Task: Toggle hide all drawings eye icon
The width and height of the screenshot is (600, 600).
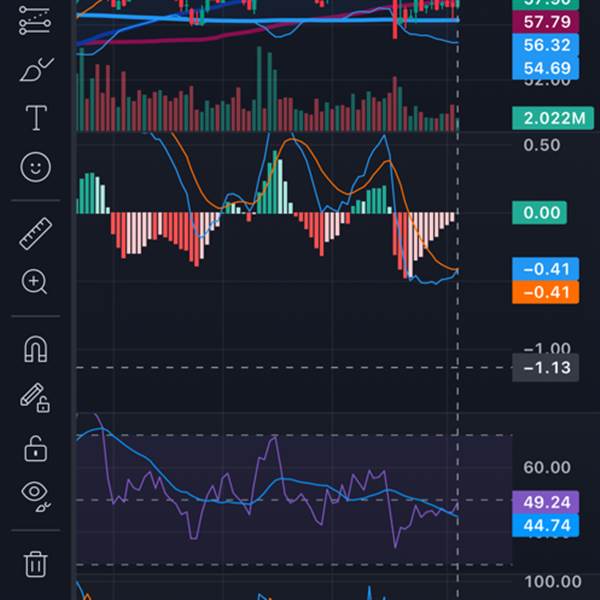Action: [36, 496]
